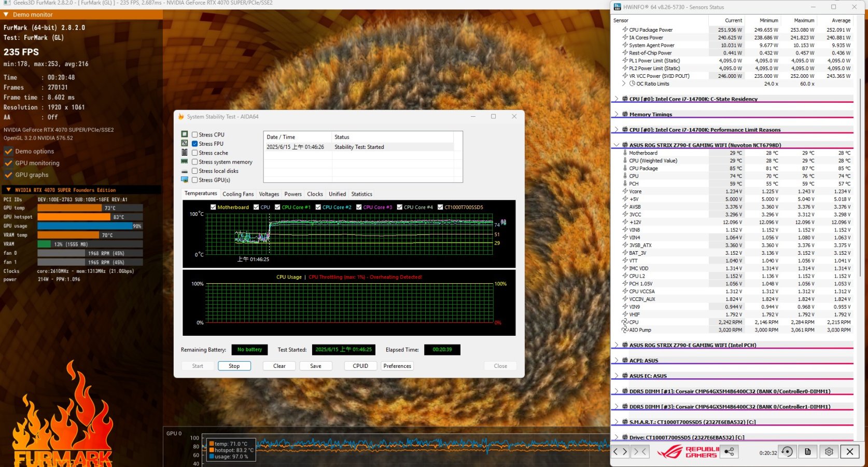Screen dimensions: 868x467
Task: Switch to the Voltages tab
Action: (269, 194)
